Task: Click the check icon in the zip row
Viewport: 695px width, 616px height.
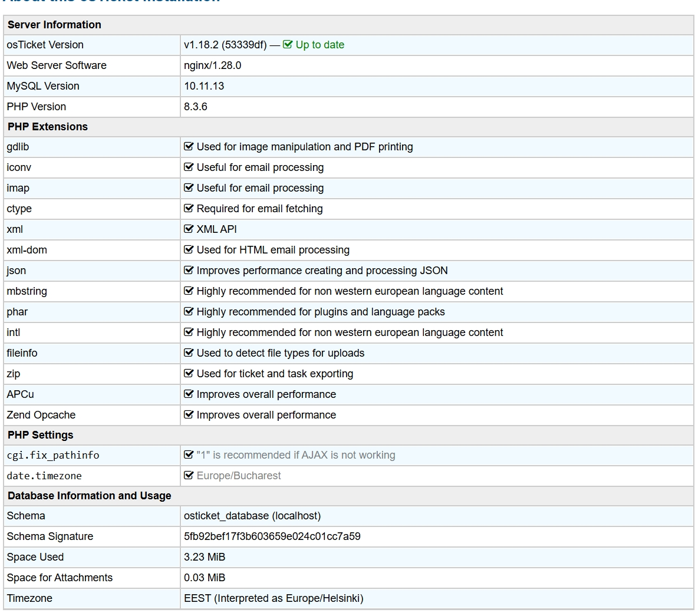Action: 189,374
